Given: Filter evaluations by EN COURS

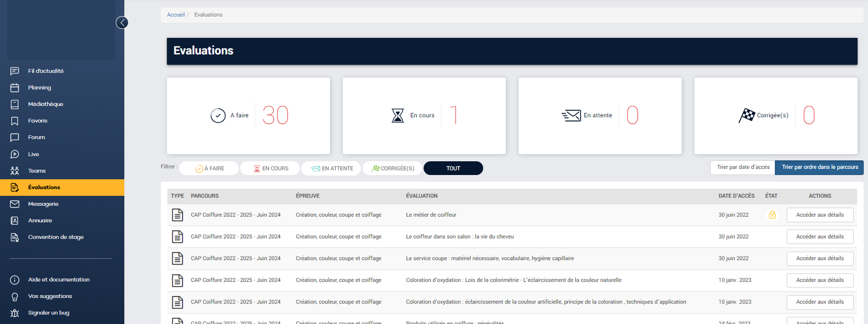Looking at the screenshot, I should pyautogui.click(x=270, y=168).
